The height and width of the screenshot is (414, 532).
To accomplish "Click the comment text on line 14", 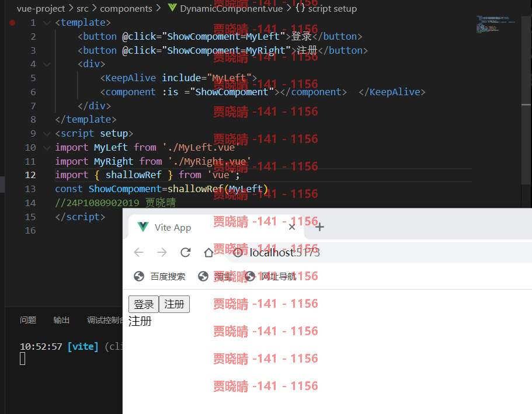I will pyautogui.click(x=116, y=203).
